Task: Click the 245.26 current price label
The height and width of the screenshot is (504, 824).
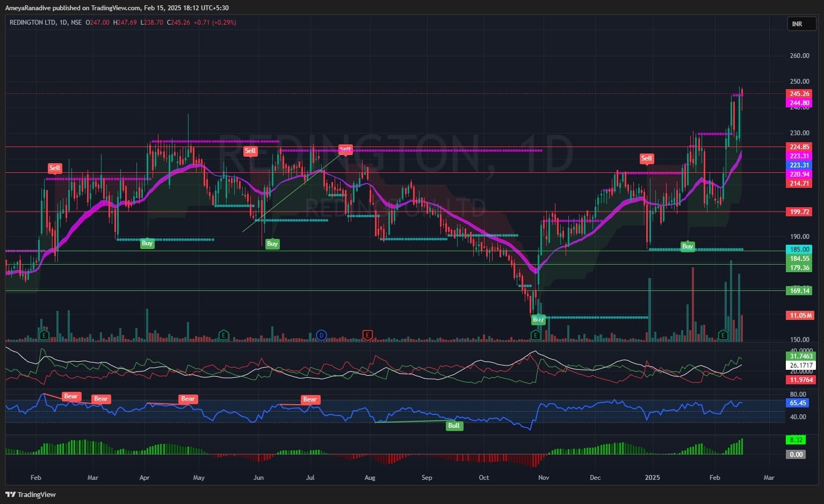Action: (x=799, y=94)
